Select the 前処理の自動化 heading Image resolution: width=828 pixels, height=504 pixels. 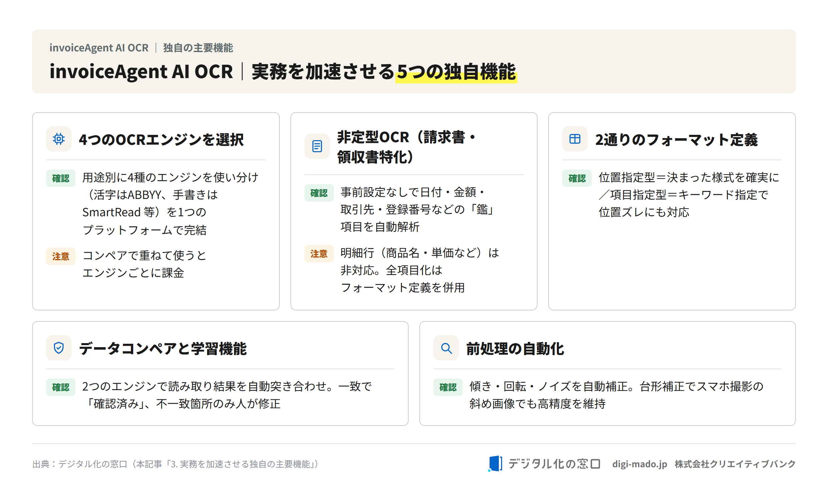515,348
